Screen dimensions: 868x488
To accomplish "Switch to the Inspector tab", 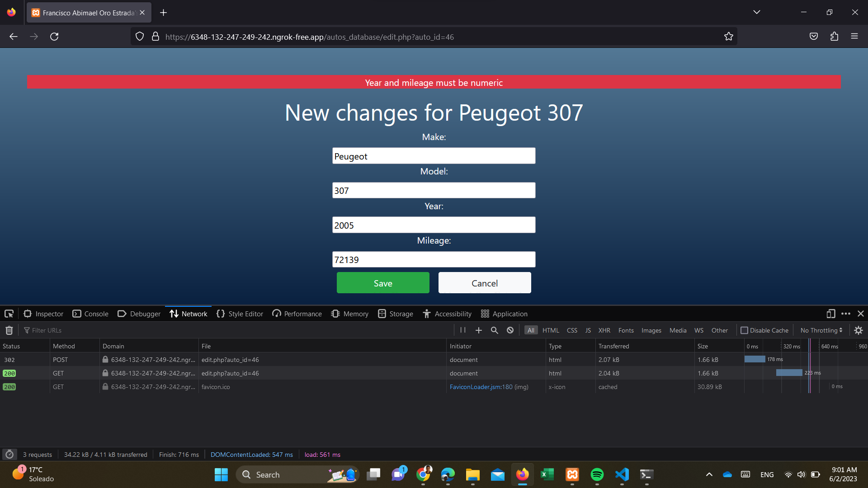I will (x=43, y=314).
